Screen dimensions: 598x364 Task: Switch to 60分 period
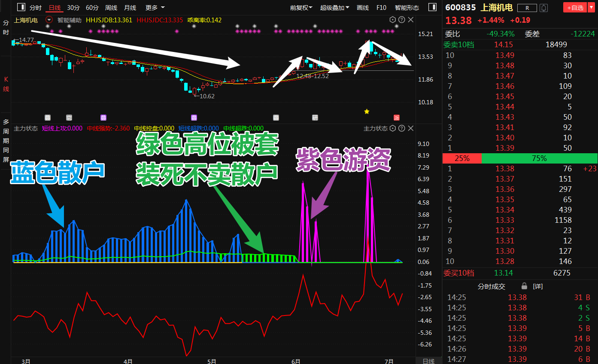click(92, 8)
